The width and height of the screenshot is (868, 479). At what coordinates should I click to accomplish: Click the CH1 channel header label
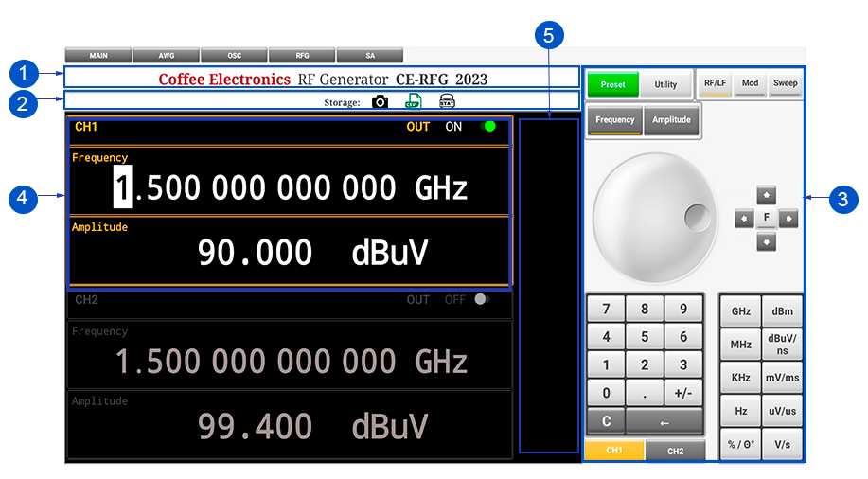pos(86,127)
